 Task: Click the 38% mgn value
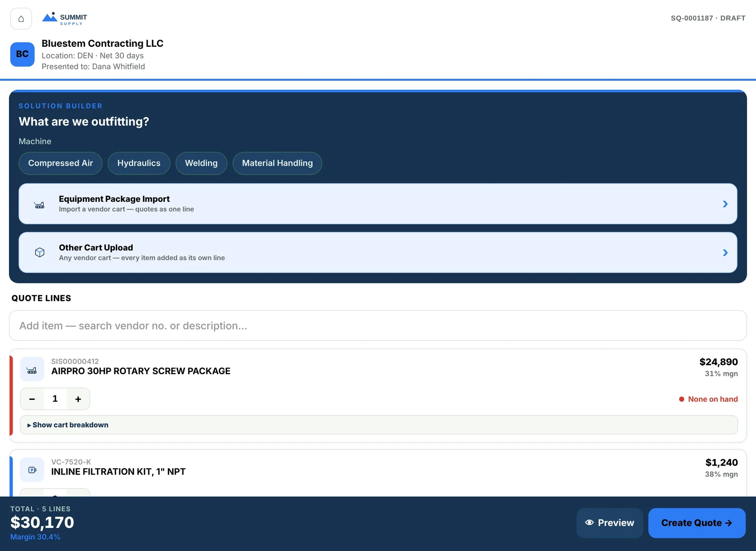point(721,474)
